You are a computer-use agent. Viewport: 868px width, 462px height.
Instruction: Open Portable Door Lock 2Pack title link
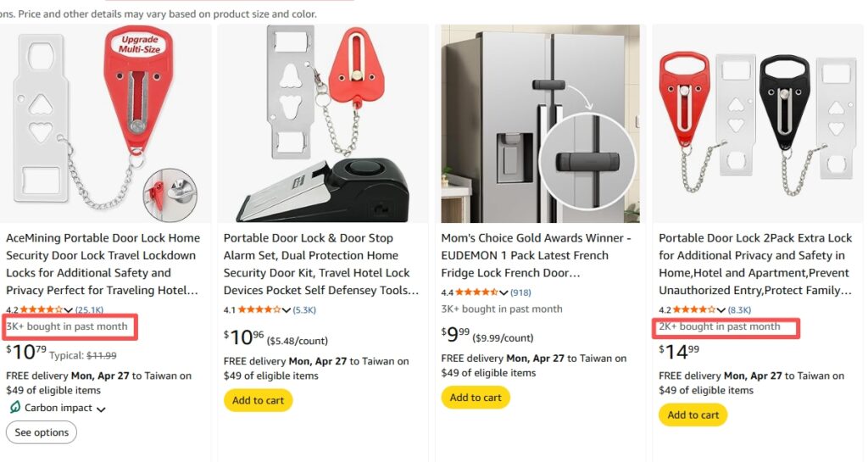coord(755,264)
